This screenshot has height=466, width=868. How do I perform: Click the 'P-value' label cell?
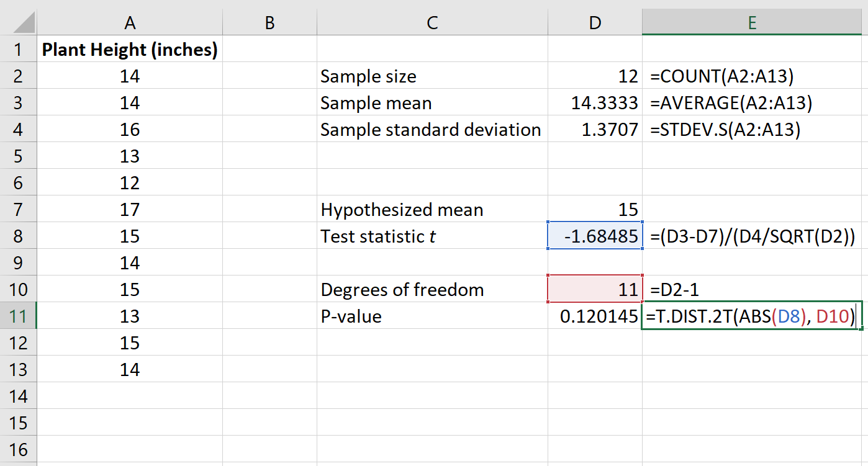pyautogui.click(x=432, y=316)
